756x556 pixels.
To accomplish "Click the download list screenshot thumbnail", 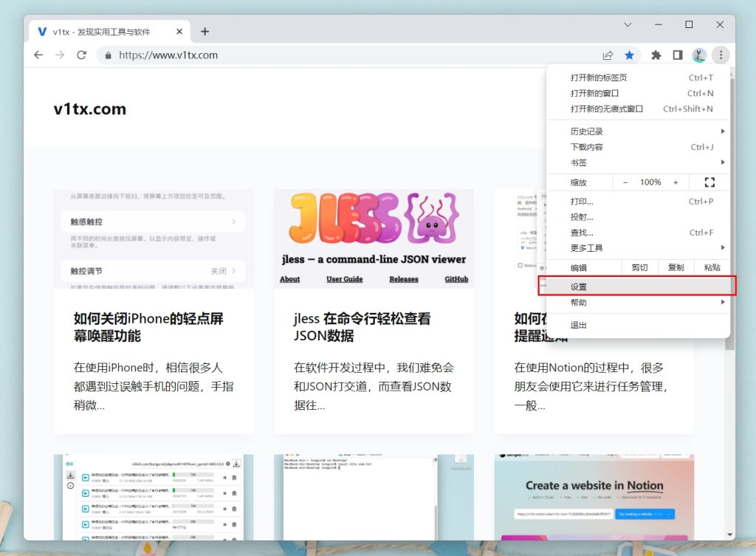I will (x=154, y=497).
